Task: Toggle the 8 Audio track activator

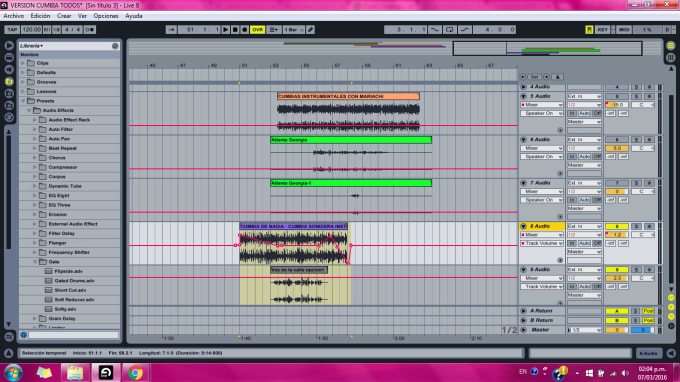Action: click(x=617, y=226)
